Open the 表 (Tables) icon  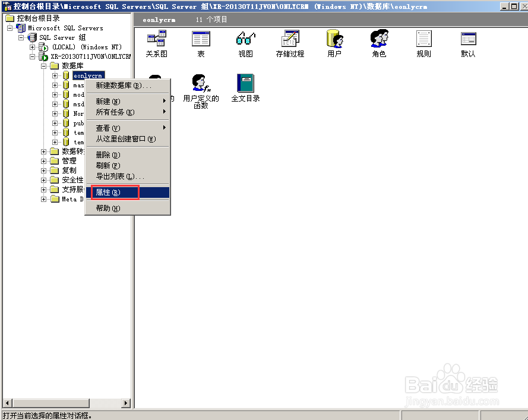(201, 38)
